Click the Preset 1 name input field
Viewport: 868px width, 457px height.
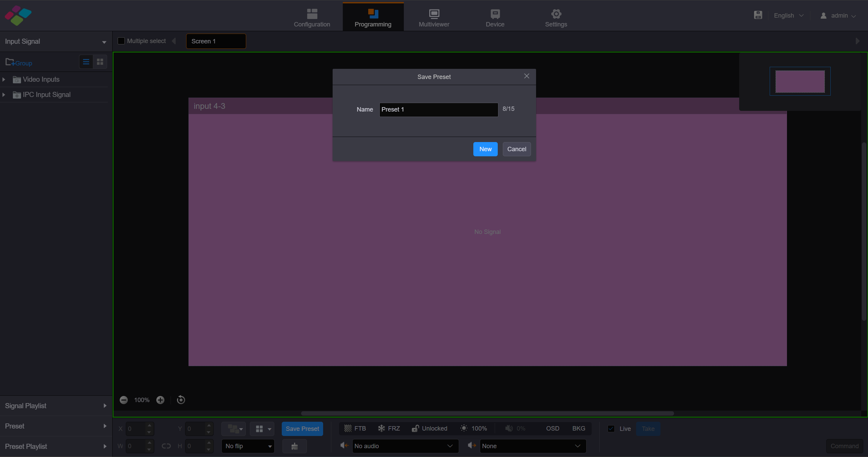[438, 110]
